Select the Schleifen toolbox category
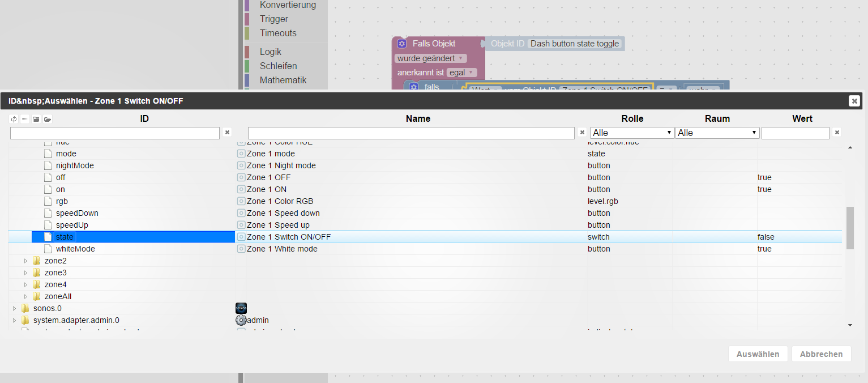 pyautogui.click(x=278, y=66)
